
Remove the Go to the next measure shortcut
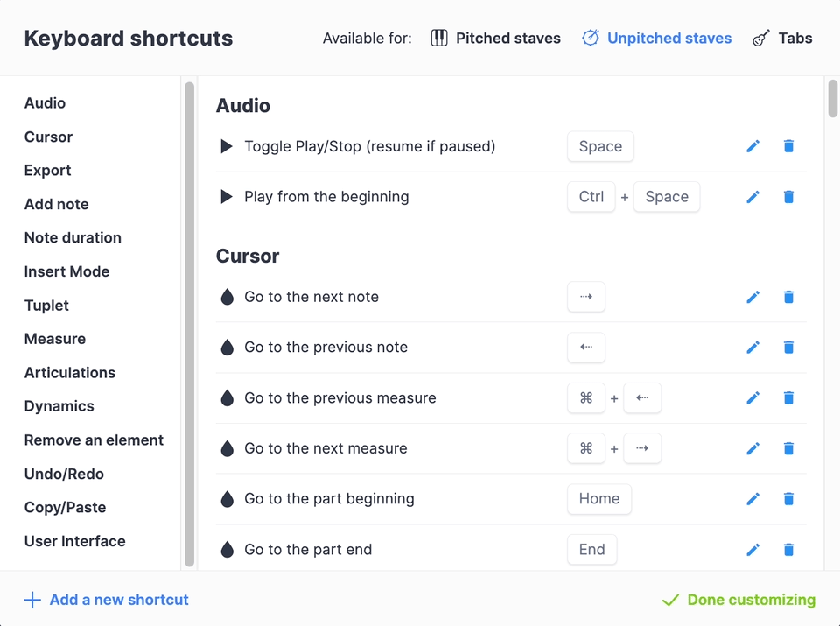point(788,448)
